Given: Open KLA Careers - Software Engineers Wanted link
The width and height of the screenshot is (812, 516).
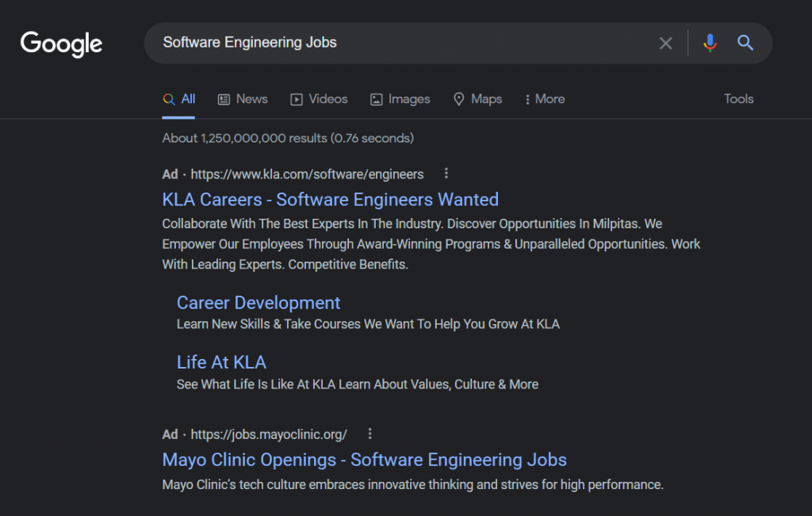Looking at the screenshot, I should click(x=331, y=200).
